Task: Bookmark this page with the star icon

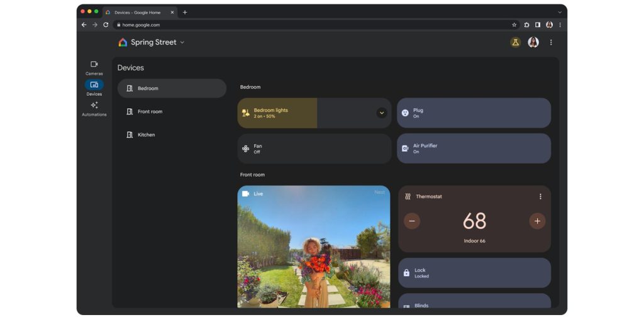Action: point(514,25)
